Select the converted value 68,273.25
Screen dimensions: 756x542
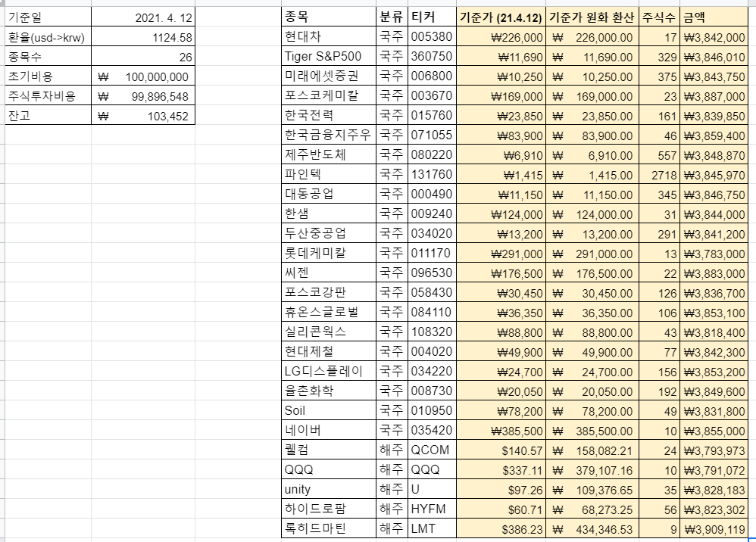[592, 509]
